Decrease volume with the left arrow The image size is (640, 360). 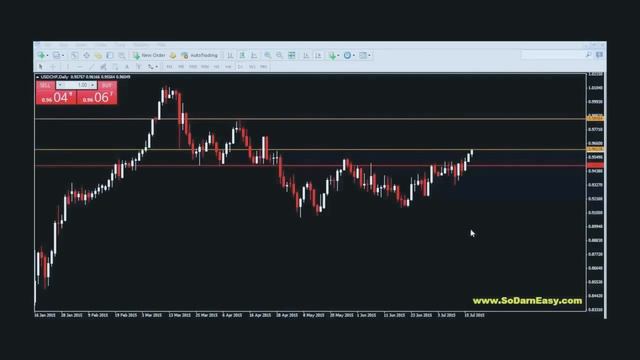pos(60,85)
